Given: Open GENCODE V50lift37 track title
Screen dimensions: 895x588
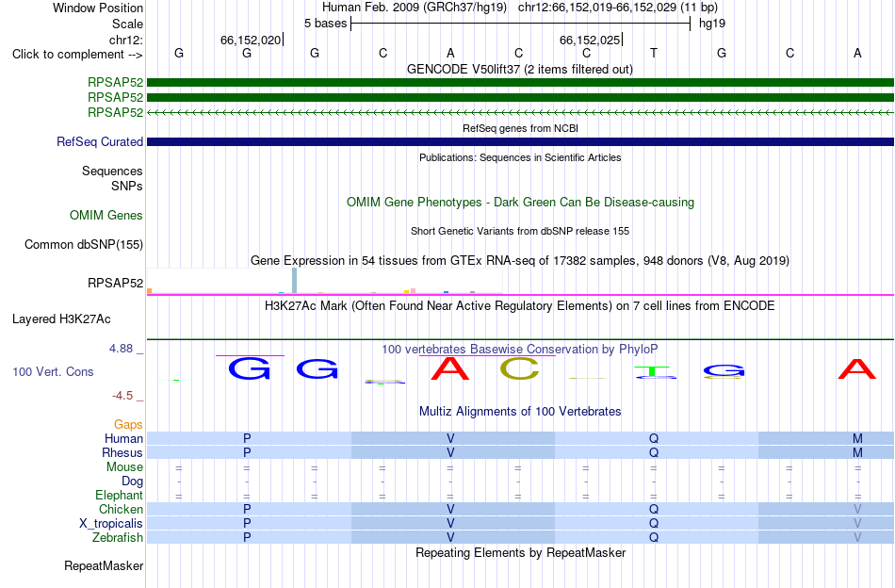Looking at the screenshot, I should (519, 70).
